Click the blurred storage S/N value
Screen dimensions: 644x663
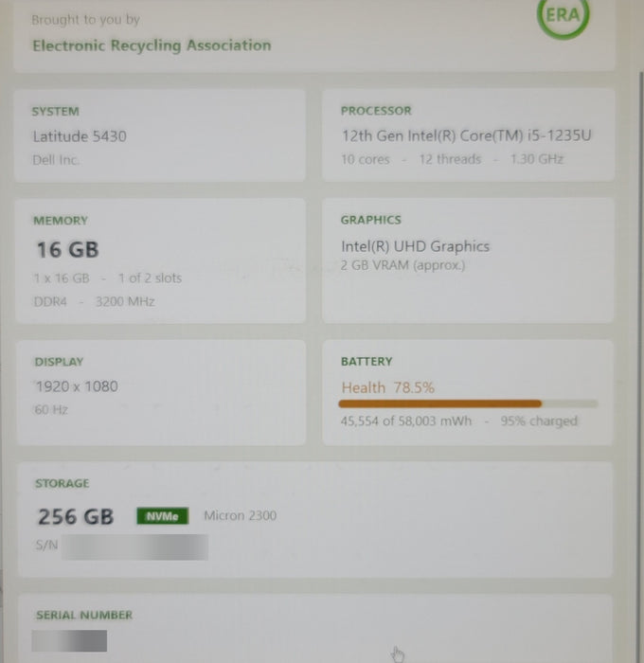click(x=134, y=547)
